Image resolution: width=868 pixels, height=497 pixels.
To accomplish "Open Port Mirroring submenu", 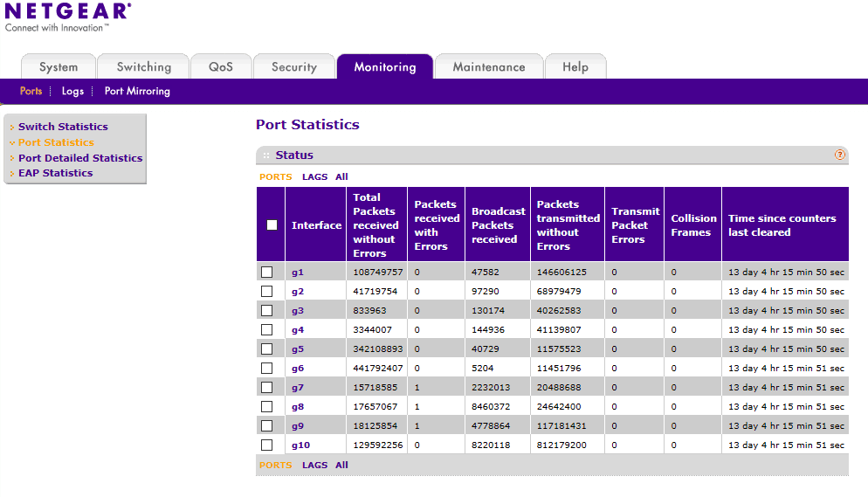I will tap(137, 92).
